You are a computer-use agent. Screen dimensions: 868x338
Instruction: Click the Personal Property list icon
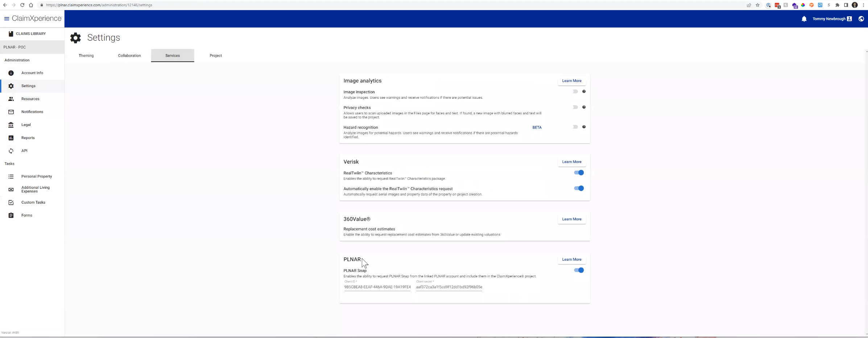coord(11,176)
